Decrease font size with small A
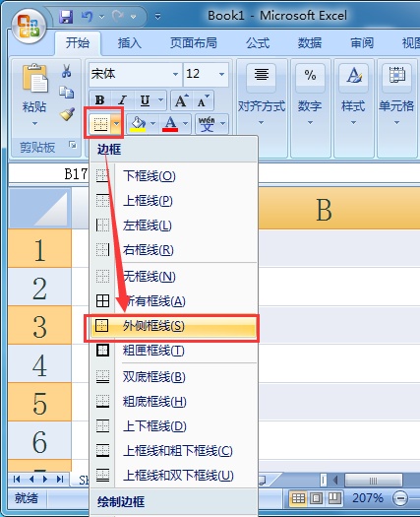This screenshot has width=420, height=517. pos(203,100)
